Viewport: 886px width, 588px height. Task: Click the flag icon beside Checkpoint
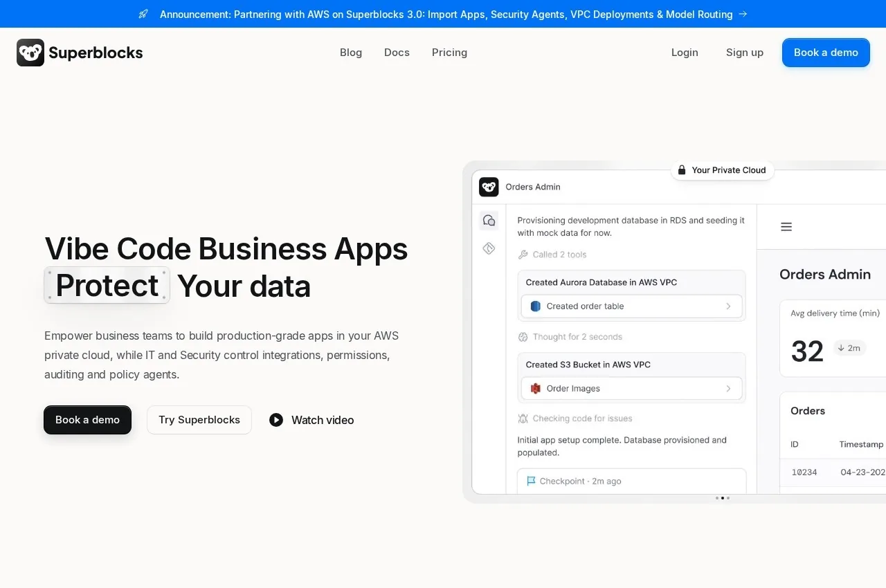pos(531,481)
